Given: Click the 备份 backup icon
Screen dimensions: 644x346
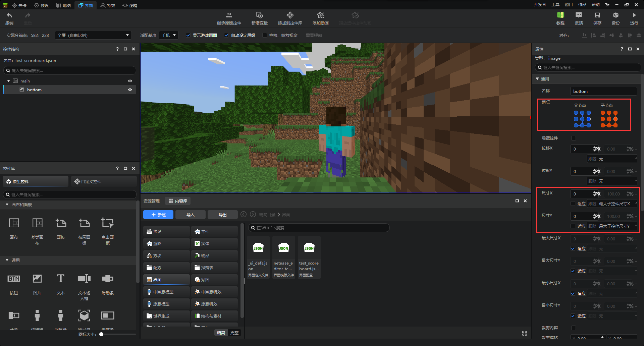Looking at the screenshot, I should [x=616, y=15].
